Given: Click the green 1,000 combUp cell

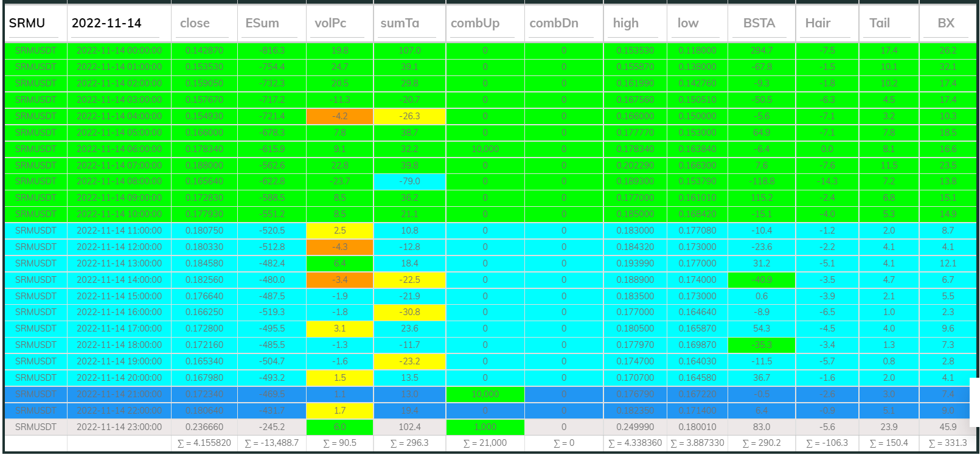Looking at the screenshot, I should pos(485,427).
